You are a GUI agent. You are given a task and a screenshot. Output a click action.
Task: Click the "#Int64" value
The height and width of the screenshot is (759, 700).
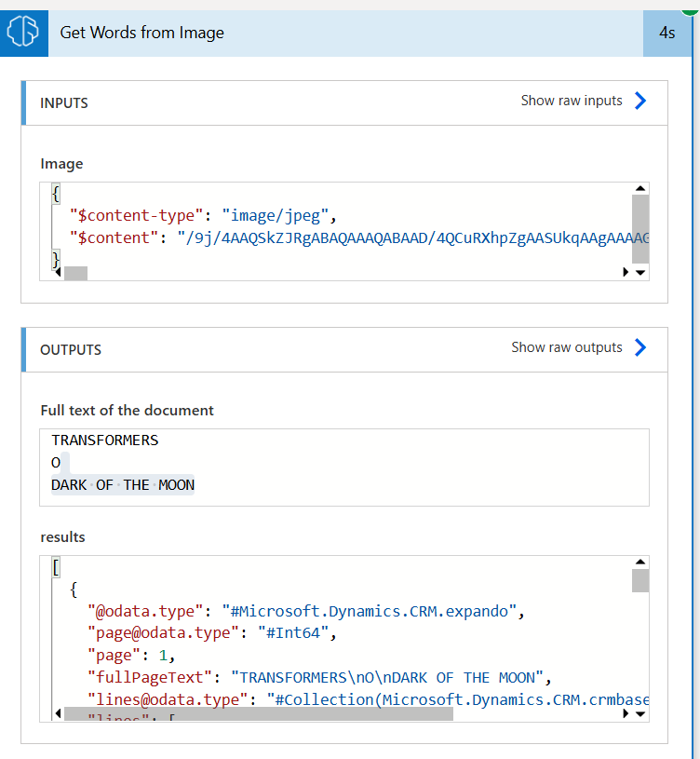(293, 633)
